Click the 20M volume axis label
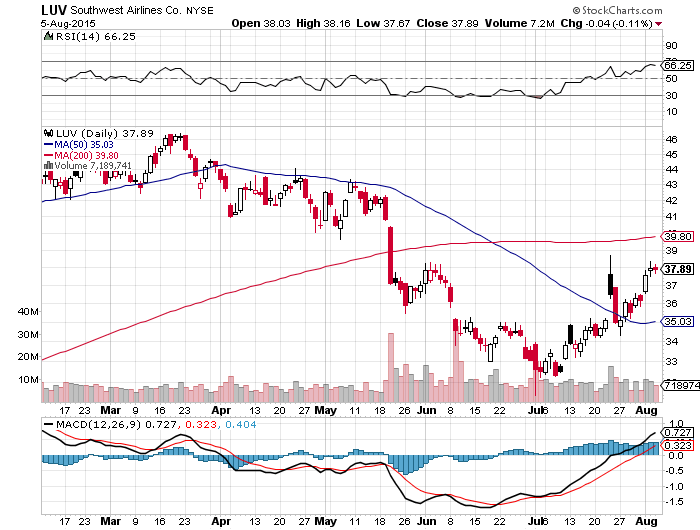700x530 pixels. tap(28, 356)
